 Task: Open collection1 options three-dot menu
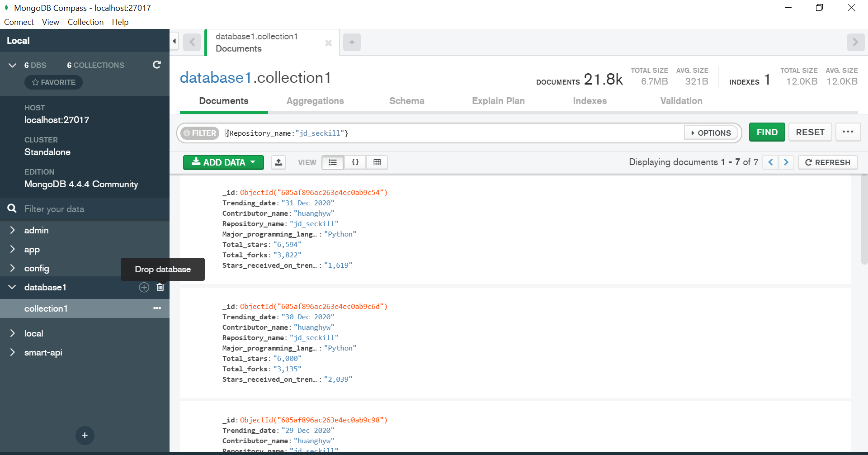[157, 308]
